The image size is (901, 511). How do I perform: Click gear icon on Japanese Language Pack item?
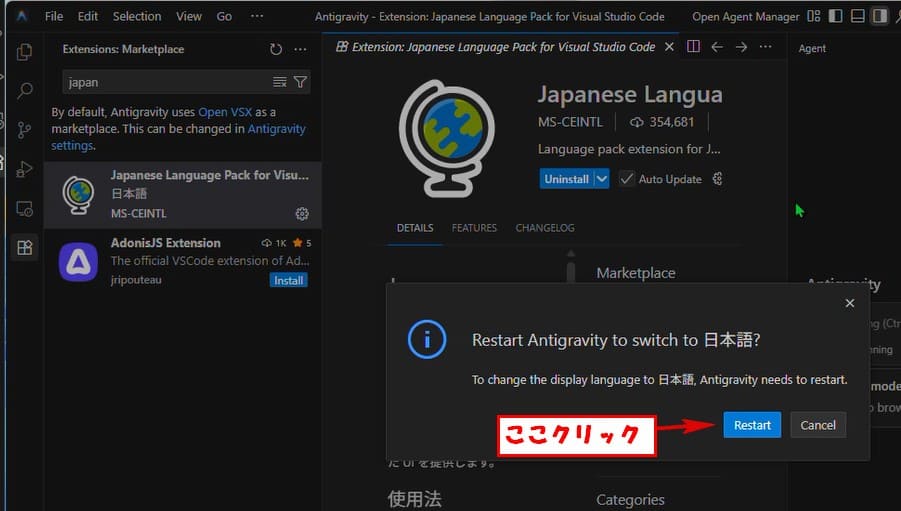click(302, 213)
